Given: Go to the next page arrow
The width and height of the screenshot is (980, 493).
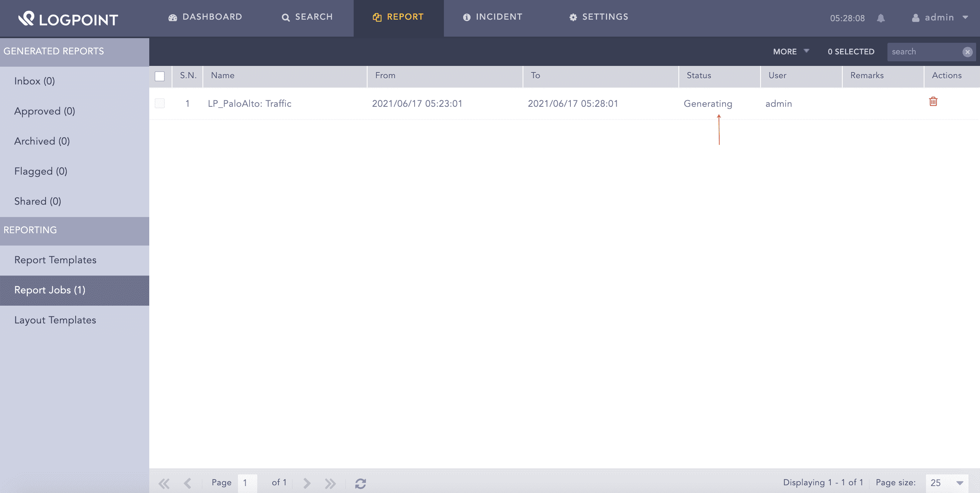Looking at the screenshot, I should [x=307, y=483].
